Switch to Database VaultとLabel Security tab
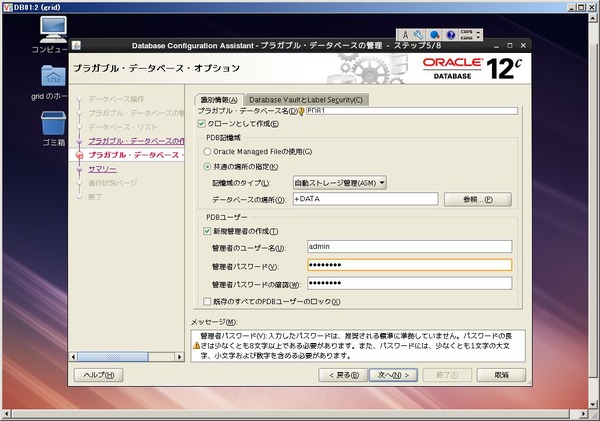This screenshot has width=600, height=421. (306, 100)
